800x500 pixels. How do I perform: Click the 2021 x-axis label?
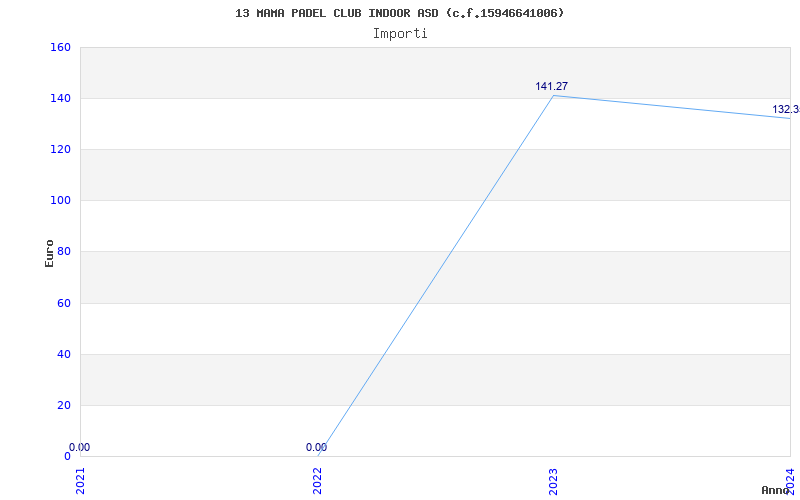(81, 481)
